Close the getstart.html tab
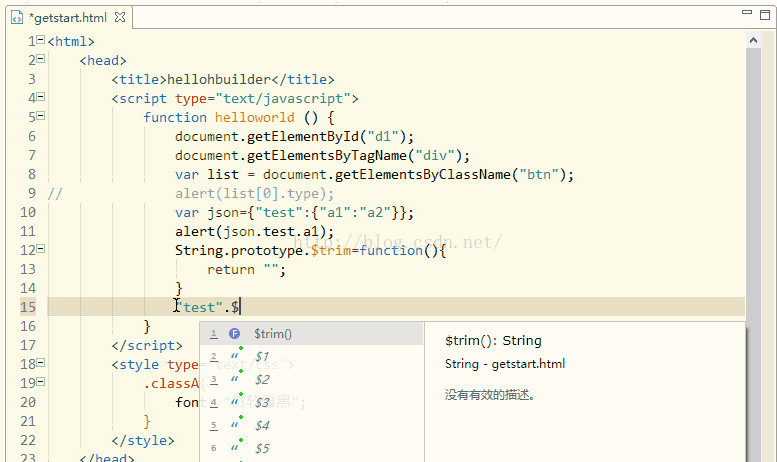 point(120,17)
